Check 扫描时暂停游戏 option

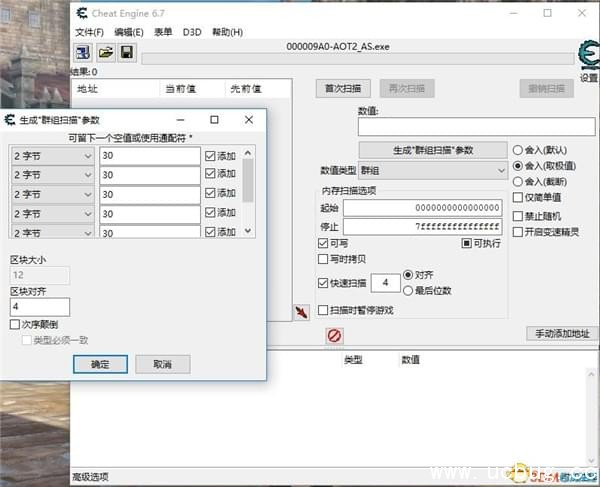[323, 310]
